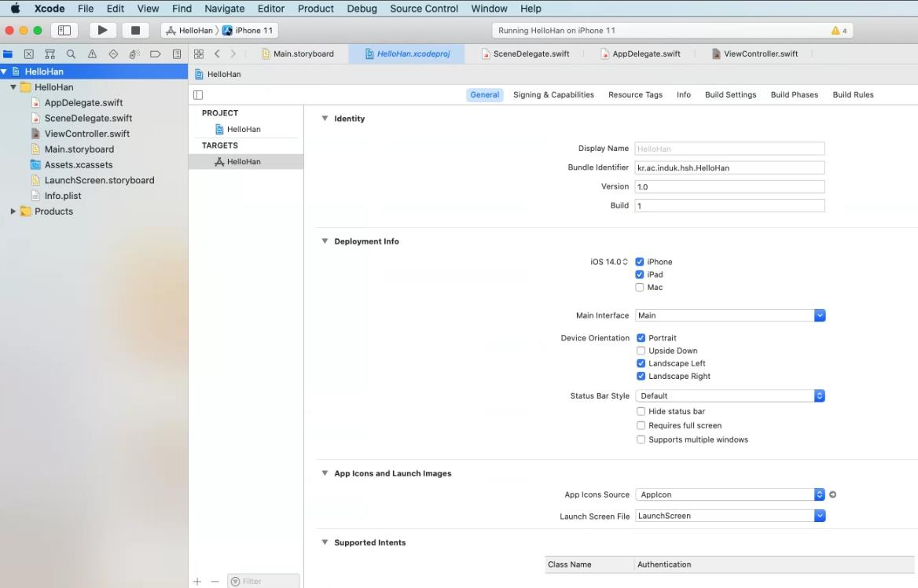Toggle the iPhone device checkbox

click(639, 262)
